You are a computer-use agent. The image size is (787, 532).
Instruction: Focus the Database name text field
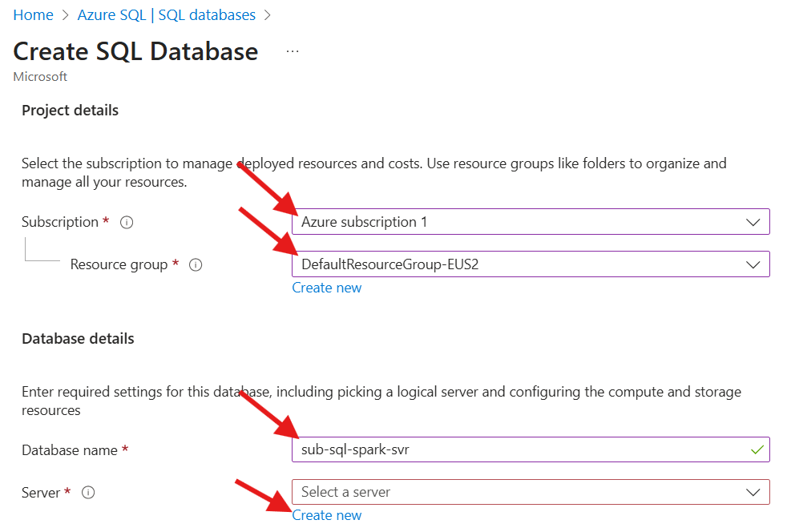[513, 450]
